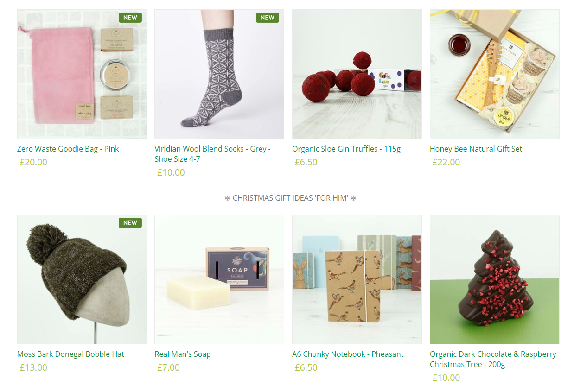
Task: Click the NEW badge on the goodie bag
Action: pos(130,18)
